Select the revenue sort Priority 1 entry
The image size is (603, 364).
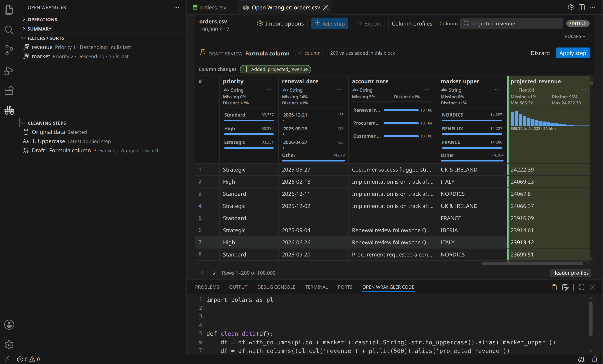[x=103, y=47]
